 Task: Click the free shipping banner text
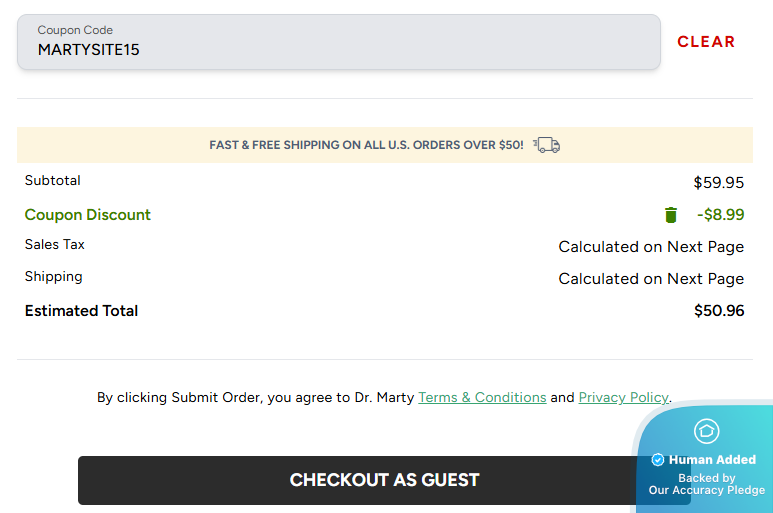tap(366, 145)
